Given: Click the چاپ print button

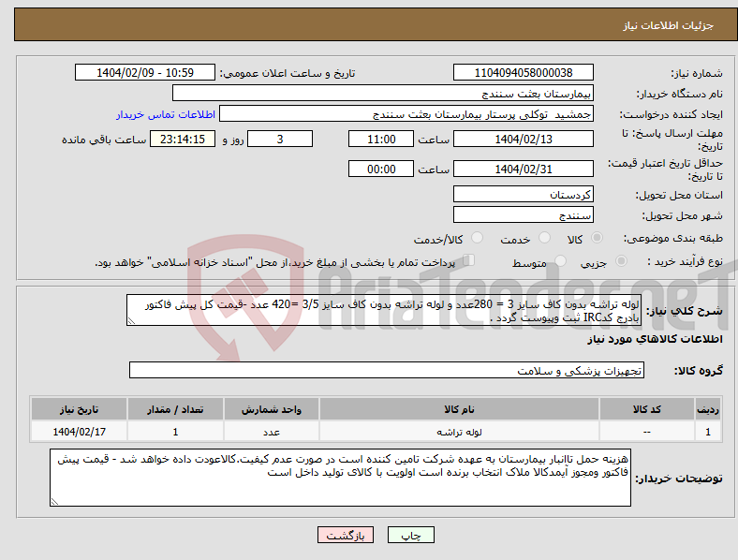Looking at the screenshot, I should (411, 535).
